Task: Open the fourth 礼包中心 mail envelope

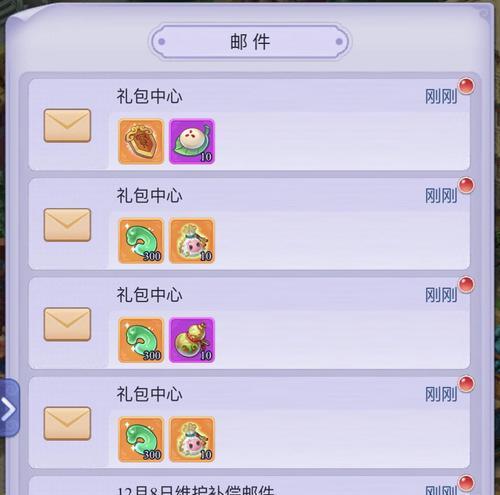Action: 67,424
